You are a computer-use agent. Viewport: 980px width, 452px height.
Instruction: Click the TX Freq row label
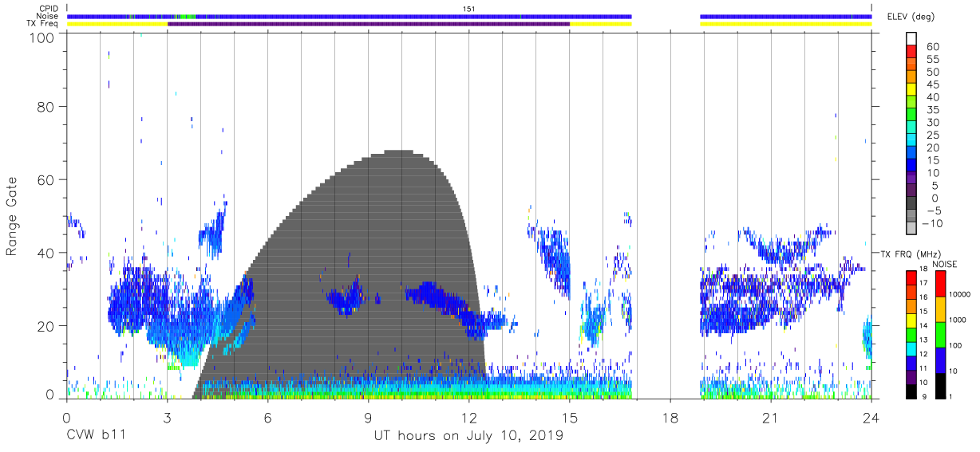[x=44, y=24]
